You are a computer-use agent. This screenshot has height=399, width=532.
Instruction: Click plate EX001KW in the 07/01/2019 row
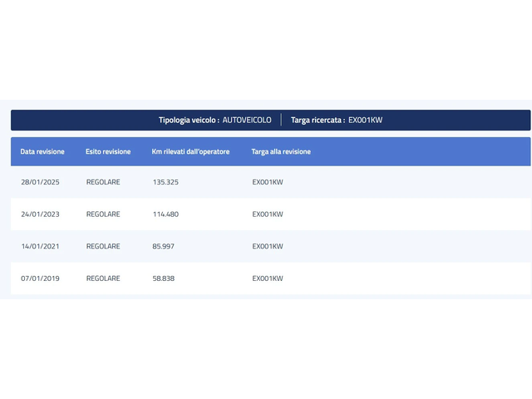268,278
